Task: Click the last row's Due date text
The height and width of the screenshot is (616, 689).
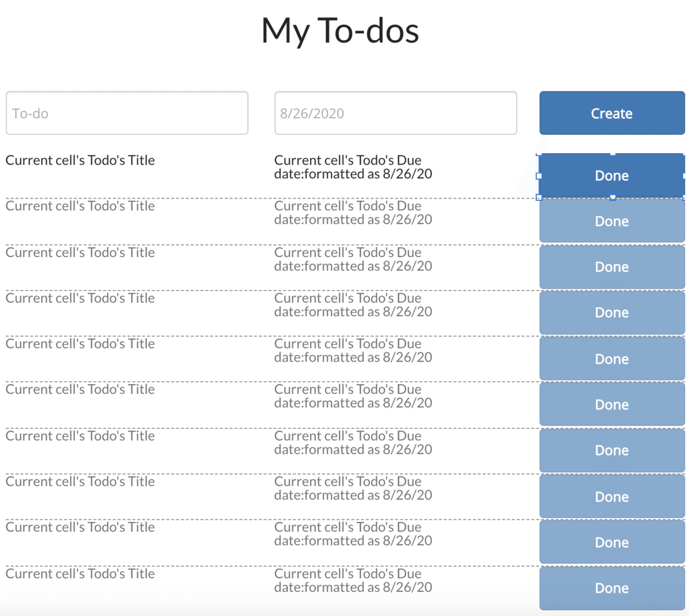Action: (x=353, y=580)
